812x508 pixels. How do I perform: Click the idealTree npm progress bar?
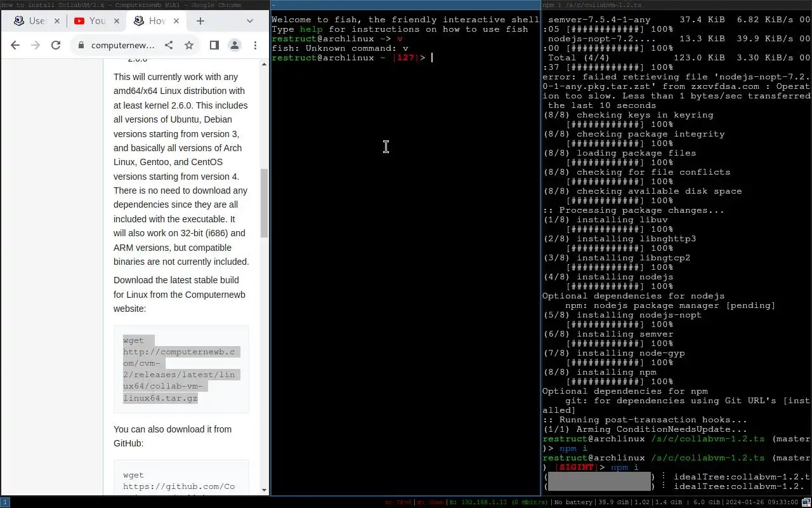600,481
